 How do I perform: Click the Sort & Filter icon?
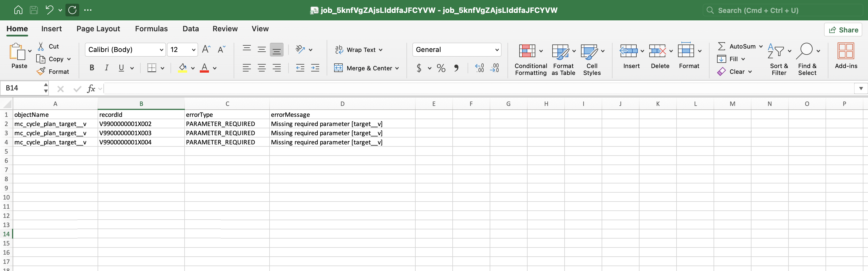(776, 51)
